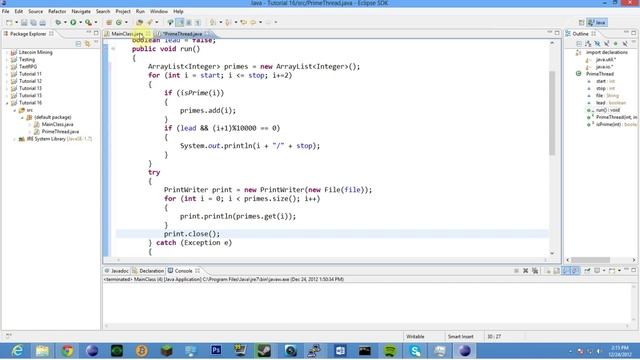Viewport: 640px width, 360px height.
Task: Click the editor vertical scrollbar thumb
Action: pos(552,113)
